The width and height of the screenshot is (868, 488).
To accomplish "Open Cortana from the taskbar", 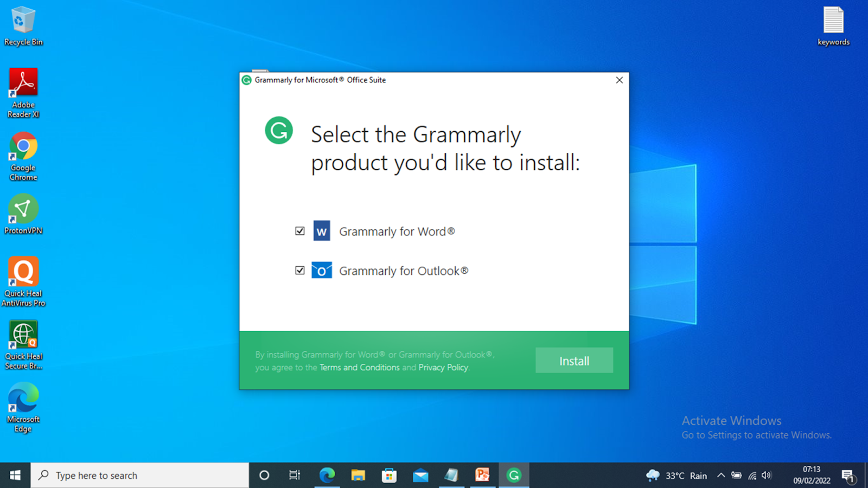I will click(264, 476).
